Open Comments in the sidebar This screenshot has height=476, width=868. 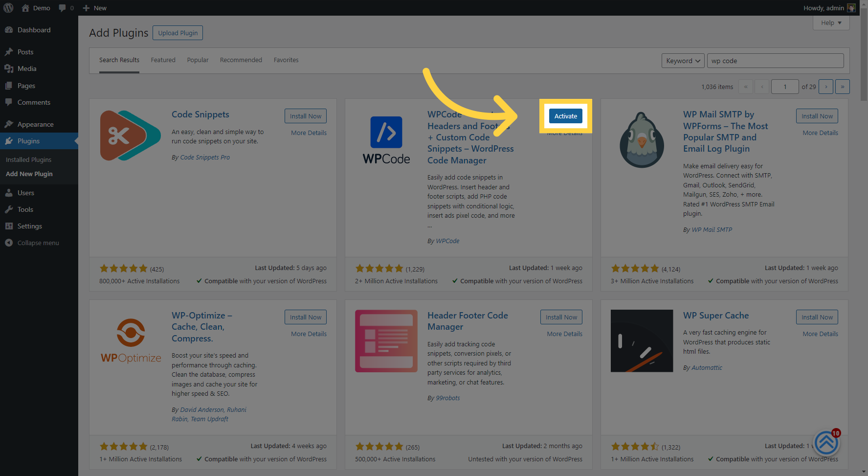pyautogui.click(x=39, y=102)
